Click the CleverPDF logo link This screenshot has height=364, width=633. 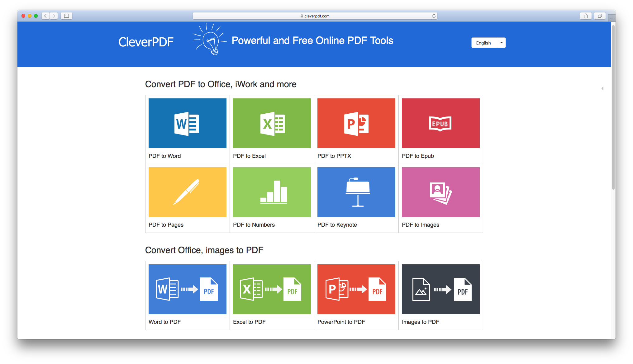pyautogui.click(x=146, y=42)
